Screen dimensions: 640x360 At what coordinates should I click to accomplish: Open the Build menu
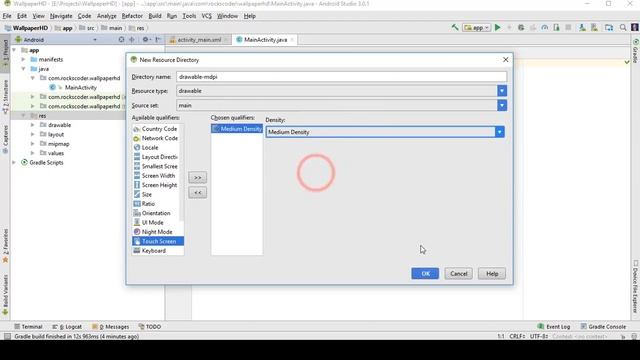[155, 16]
